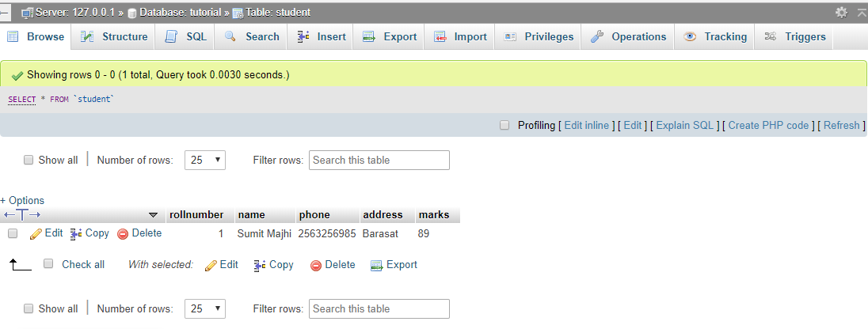Click the Edit inline link

pos(586,125)
